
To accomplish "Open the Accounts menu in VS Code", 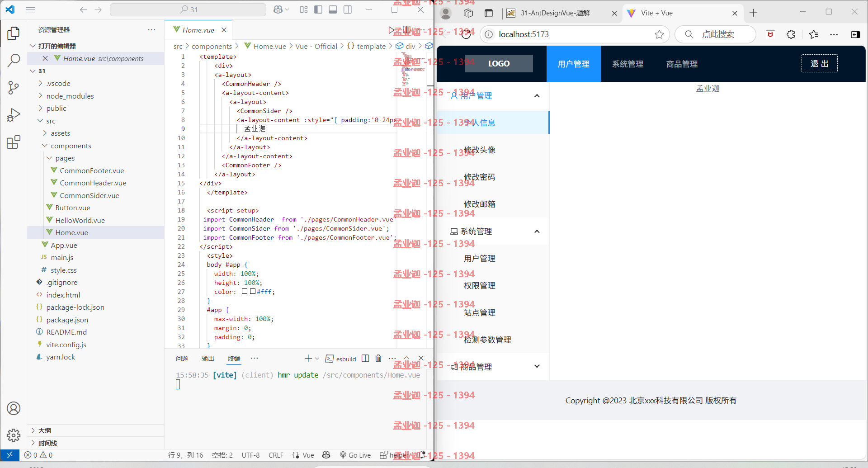I will click(x=14, y=408).
